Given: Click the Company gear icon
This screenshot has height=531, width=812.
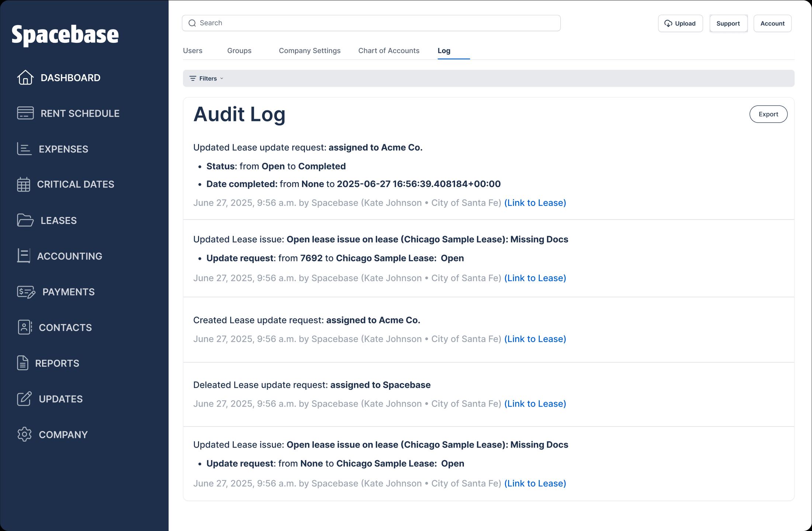Looking at the screenshot, I should coord(24,434).
